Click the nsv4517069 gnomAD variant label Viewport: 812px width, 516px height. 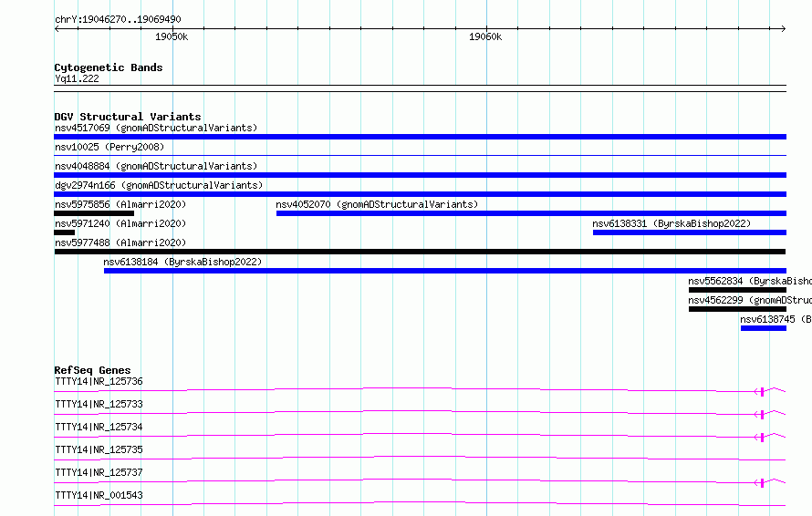pos(156,128)
